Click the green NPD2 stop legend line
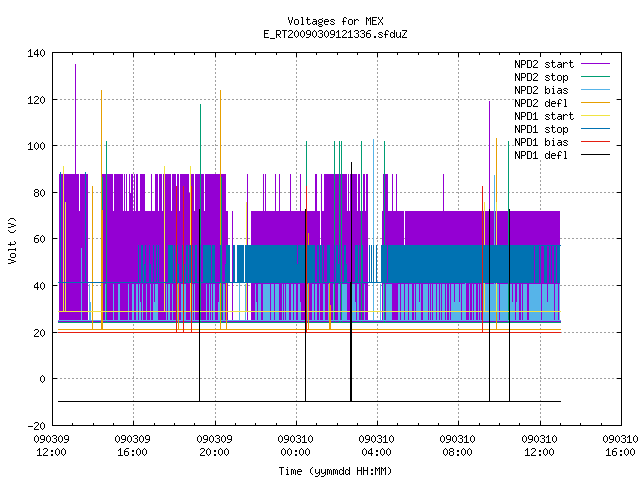 pos(595,77)
